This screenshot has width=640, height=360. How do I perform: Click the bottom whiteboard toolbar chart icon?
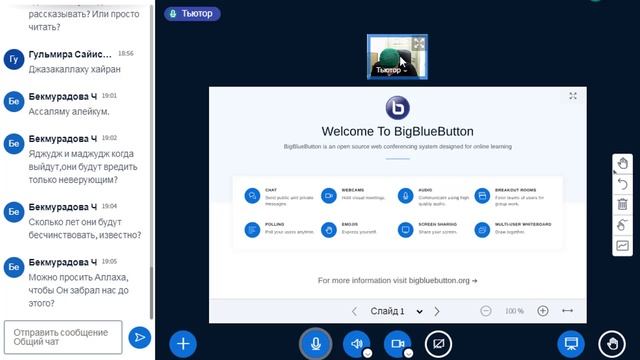click(622, 245)
